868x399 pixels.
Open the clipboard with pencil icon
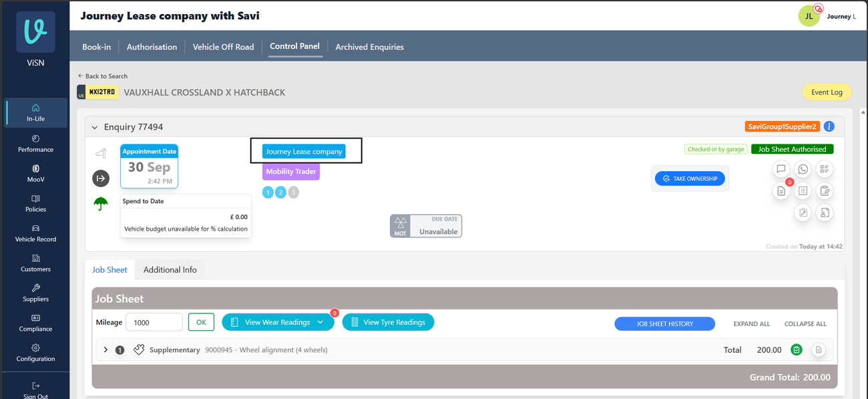825,191
